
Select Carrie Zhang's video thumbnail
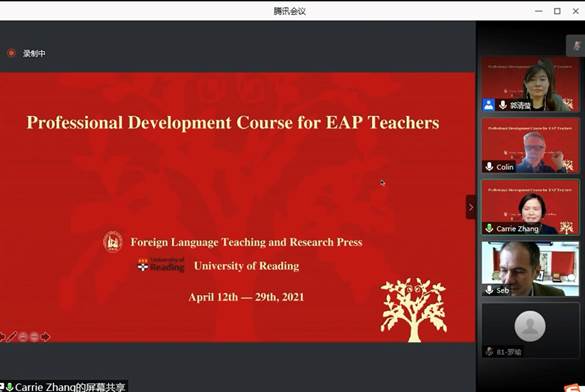[x=530, y=207]
